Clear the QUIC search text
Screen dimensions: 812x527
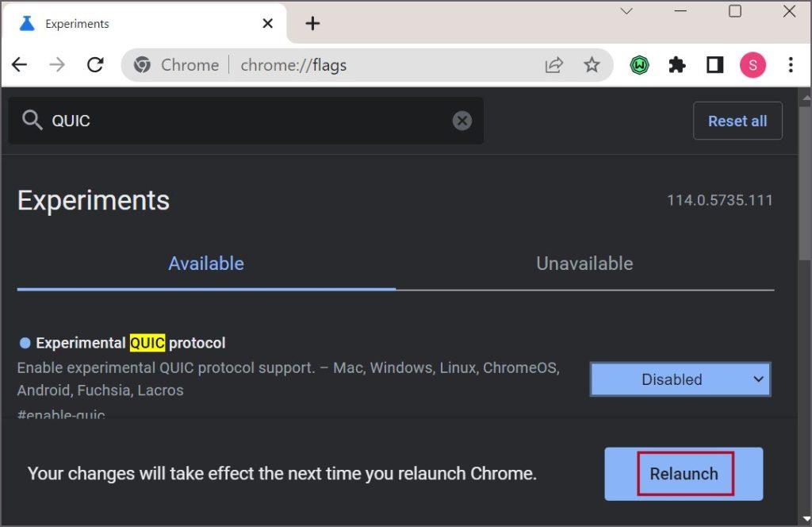[x=462, y=121]
